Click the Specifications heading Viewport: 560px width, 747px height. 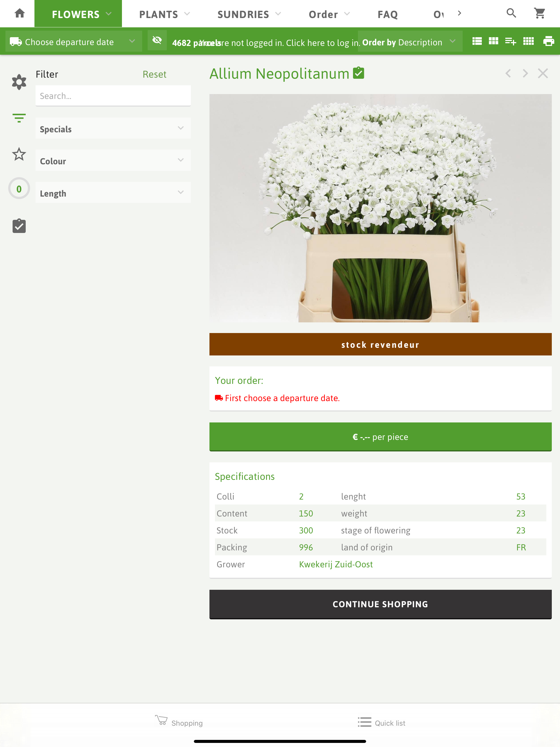(x=244, y=477)
